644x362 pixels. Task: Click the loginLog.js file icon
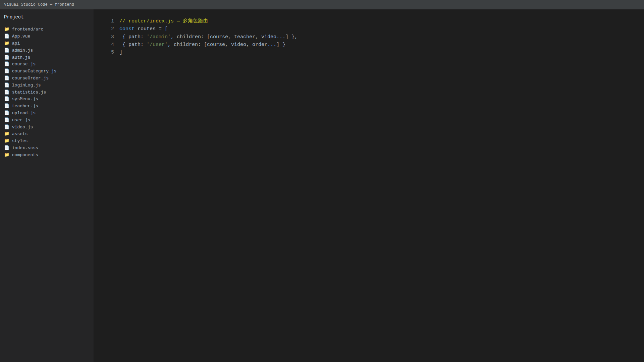pyautogui.click(x=7, y=85)
